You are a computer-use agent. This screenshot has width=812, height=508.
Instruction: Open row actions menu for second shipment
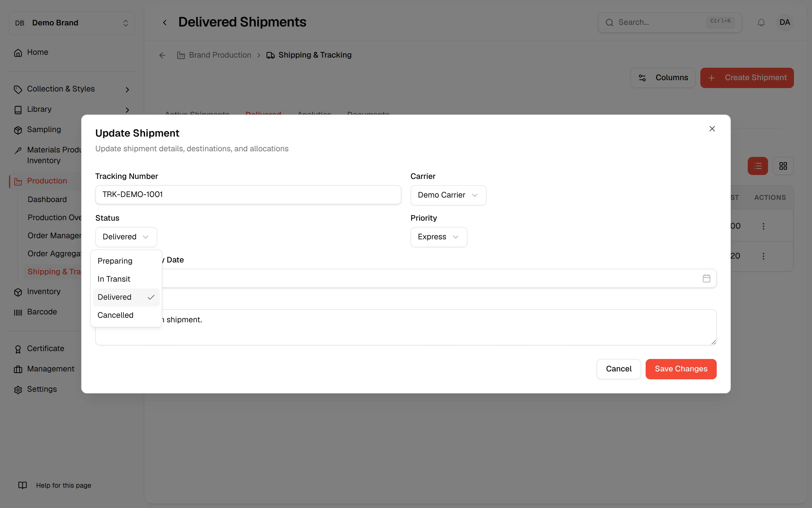pos(763,256)
